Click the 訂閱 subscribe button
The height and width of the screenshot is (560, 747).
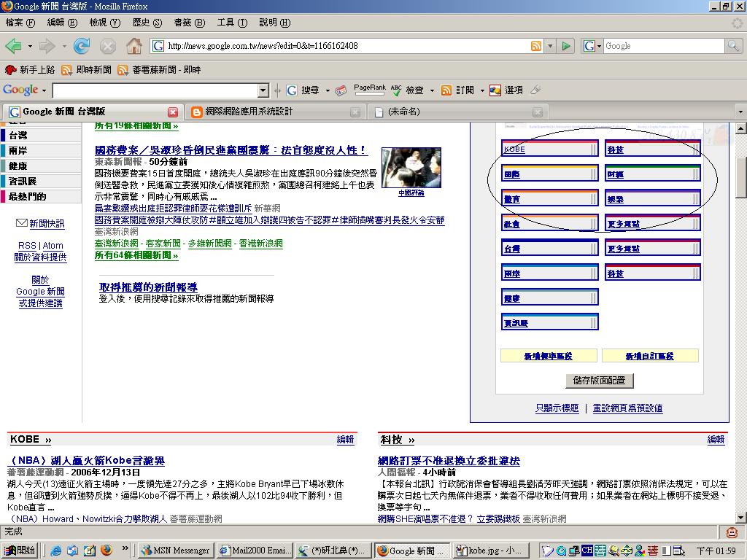(459, 90)
